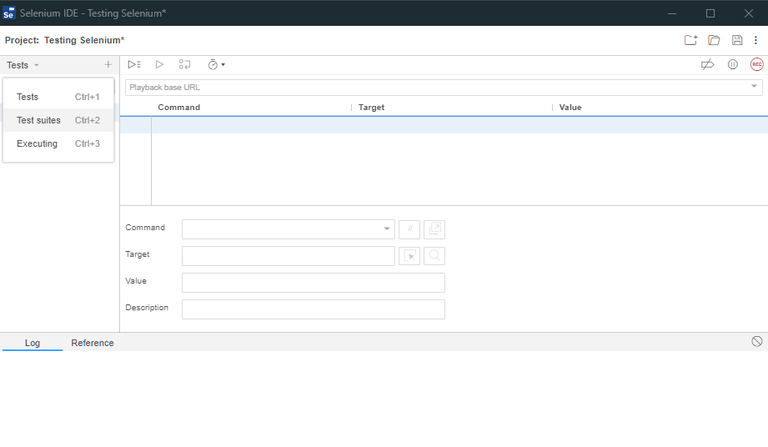Select the empty highlighted command row
The height and width of the screenshot is (447, 768).
(x=444, y=125)
